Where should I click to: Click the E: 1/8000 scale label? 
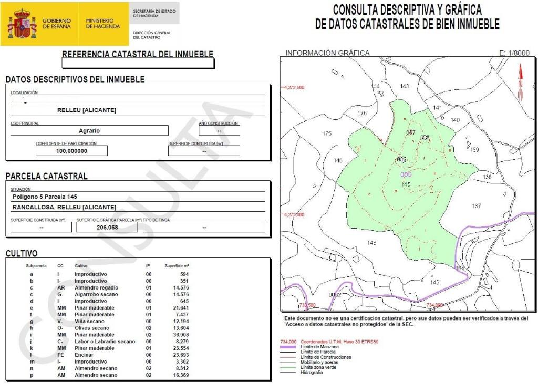tap(514, 53)
